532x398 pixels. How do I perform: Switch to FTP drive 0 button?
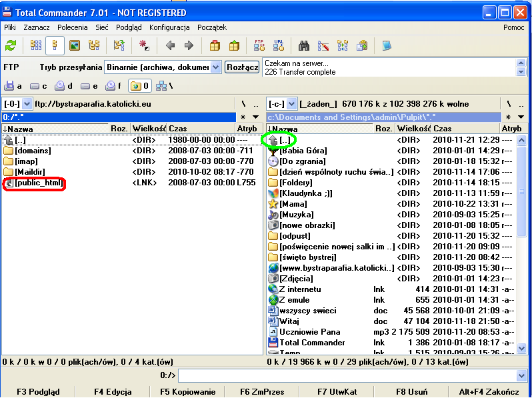[x=140, y=86]
